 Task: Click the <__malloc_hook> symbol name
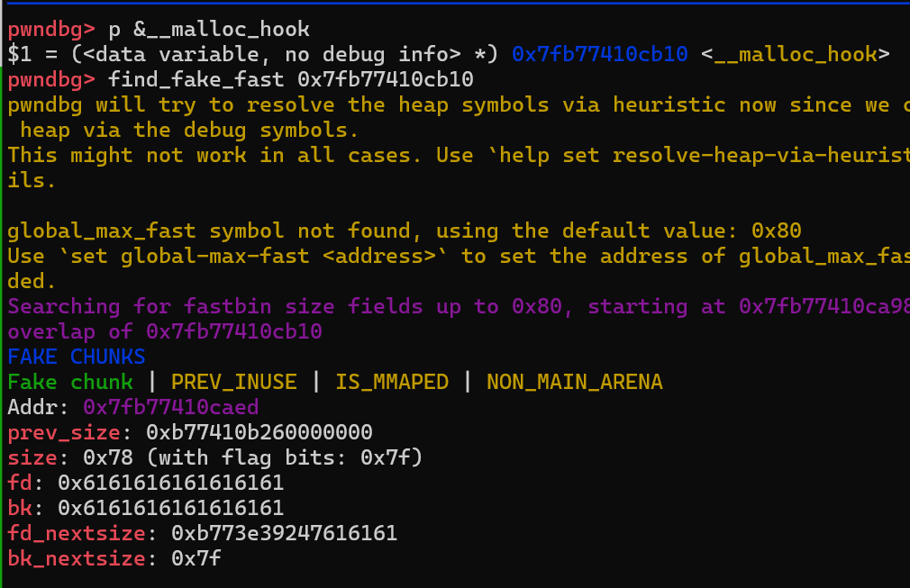point(795,54)
